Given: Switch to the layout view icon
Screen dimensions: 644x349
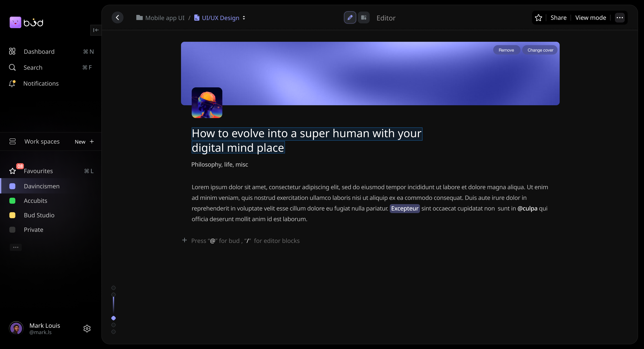Looking at the screenshot, I should 364,17.
